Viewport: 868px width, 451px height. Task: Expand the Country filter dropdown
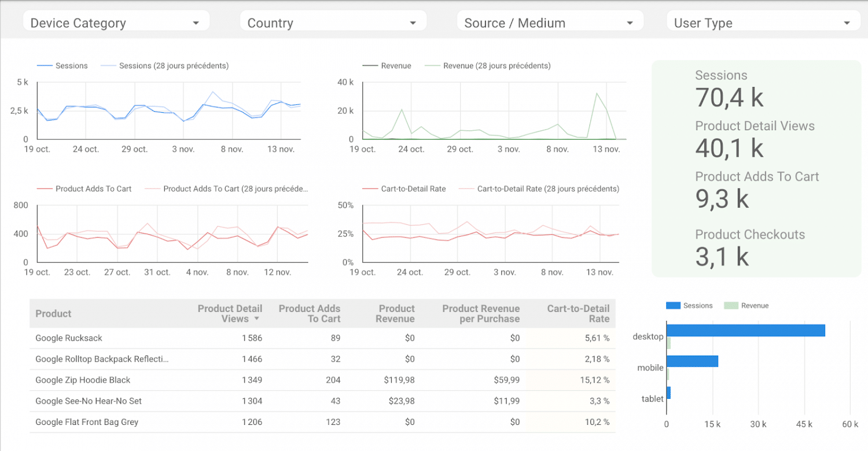pos(333,23)
